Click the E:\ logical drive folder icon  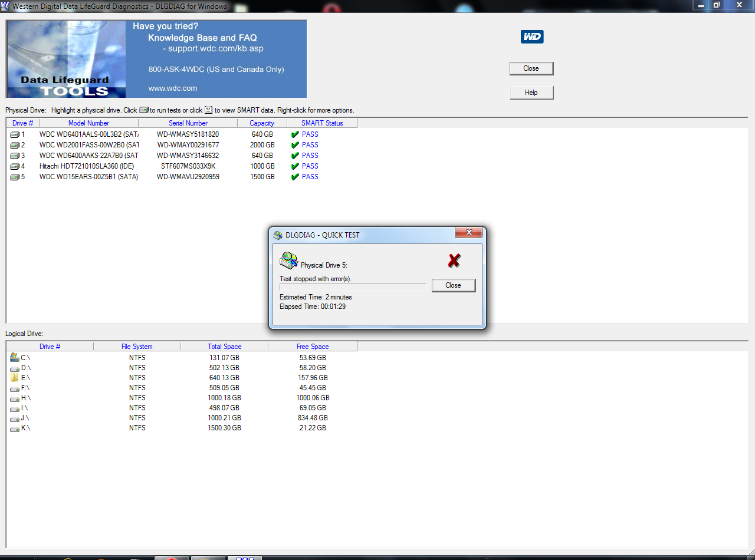pyautogui.click(x=15, y=378)
